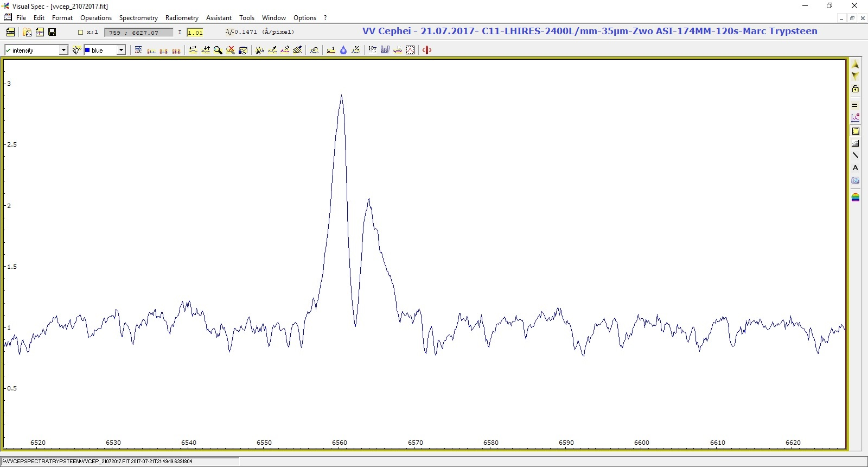Toggle the padlock lock icon
Screen dimensions: 868x467
856,89
